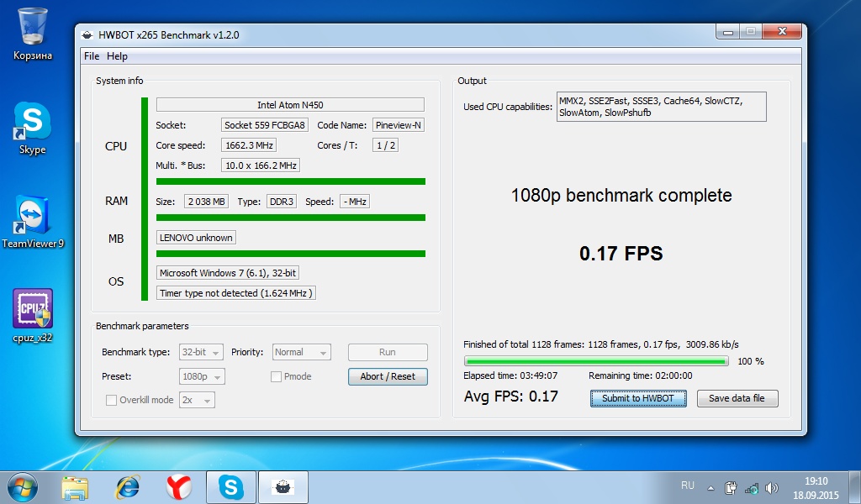
Task: Click the Microsoft Windows 7 OS field
Action: 228,273
